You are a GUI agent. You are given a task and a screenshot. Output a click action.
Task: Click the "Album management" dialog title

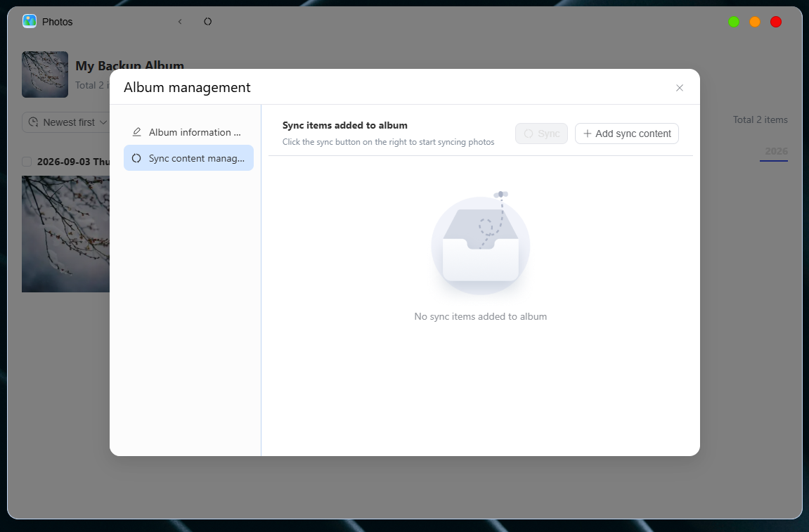tap(187, 88)
